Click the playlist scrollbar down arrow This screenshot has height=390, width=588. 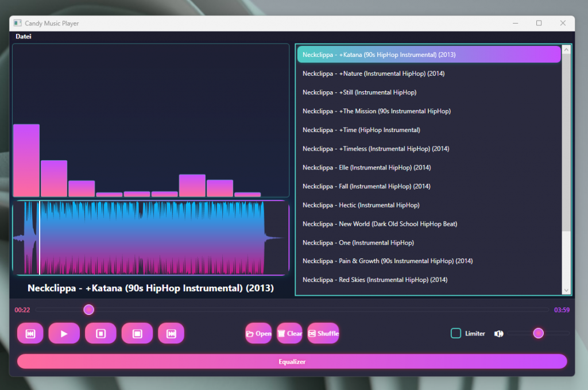click(x=566, y=290)
